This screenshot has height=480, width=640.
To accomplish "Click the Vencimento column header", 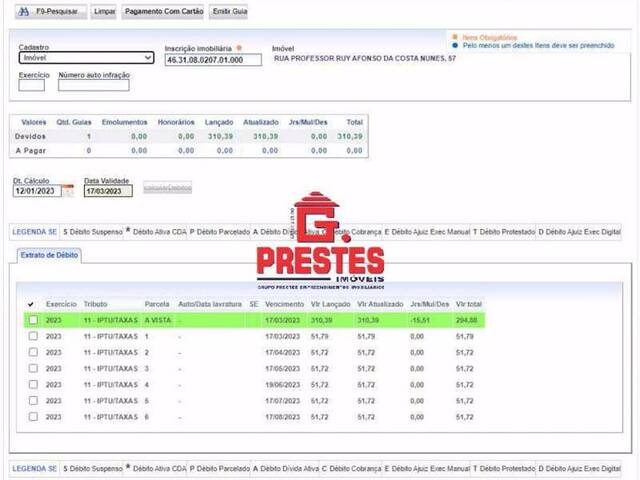I will [x=284, y=304].
